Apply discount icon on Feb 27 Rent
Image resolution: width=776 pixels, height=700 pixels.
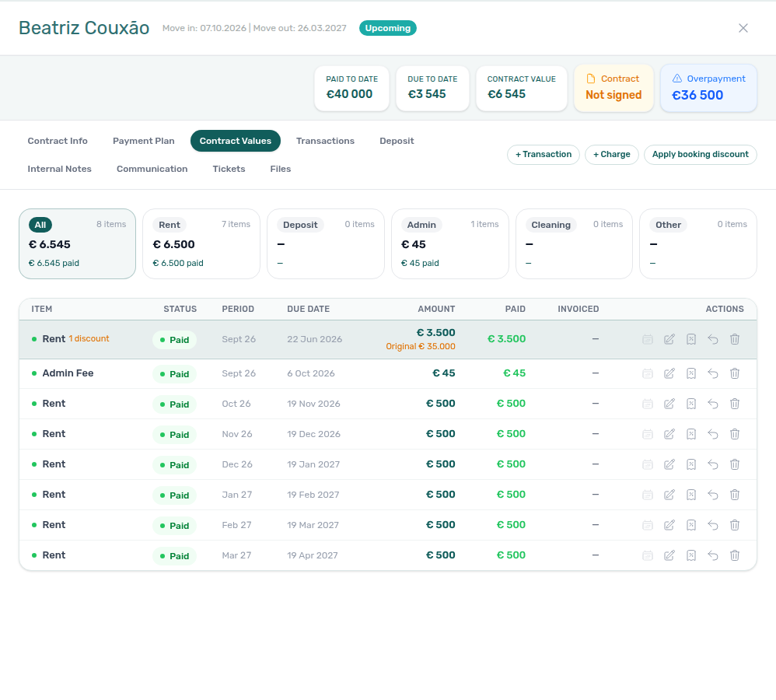691,525
